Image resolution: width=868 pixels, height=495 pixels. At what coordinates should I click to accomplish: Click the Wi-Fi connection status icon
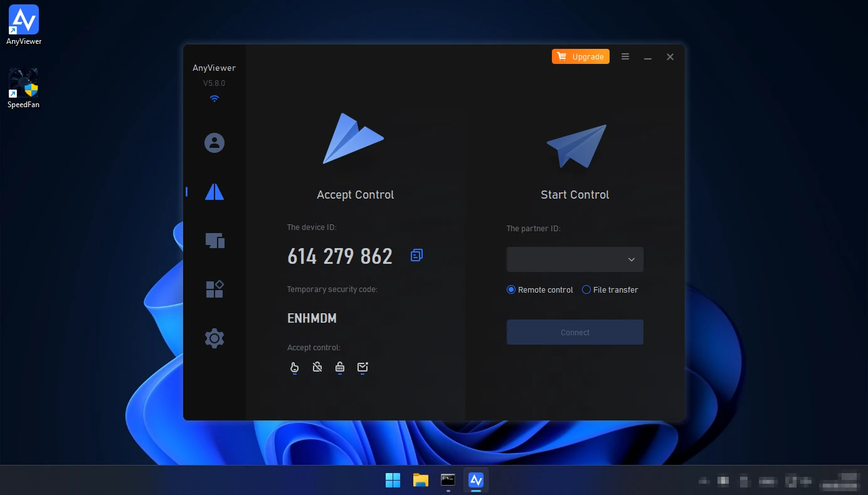(x=214, y=98)
